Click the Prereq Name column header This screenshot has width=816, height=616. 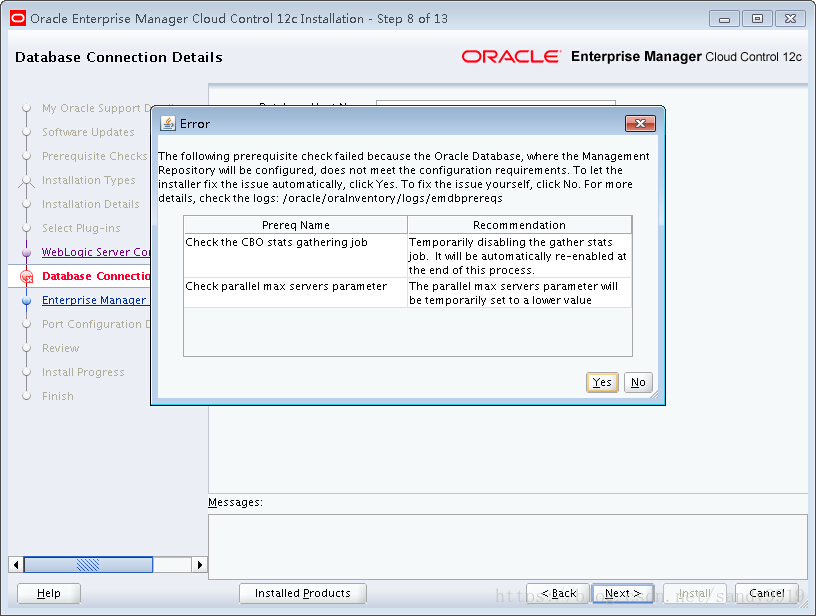(296, 225)
